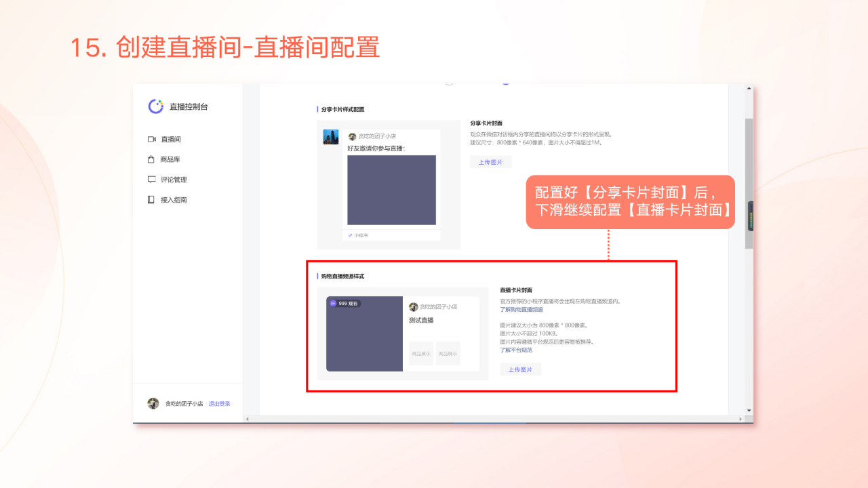The width and height of the screenshot is (868, 488).
Task: Click the channel card cover image
Action: click(x=365, y=334)
